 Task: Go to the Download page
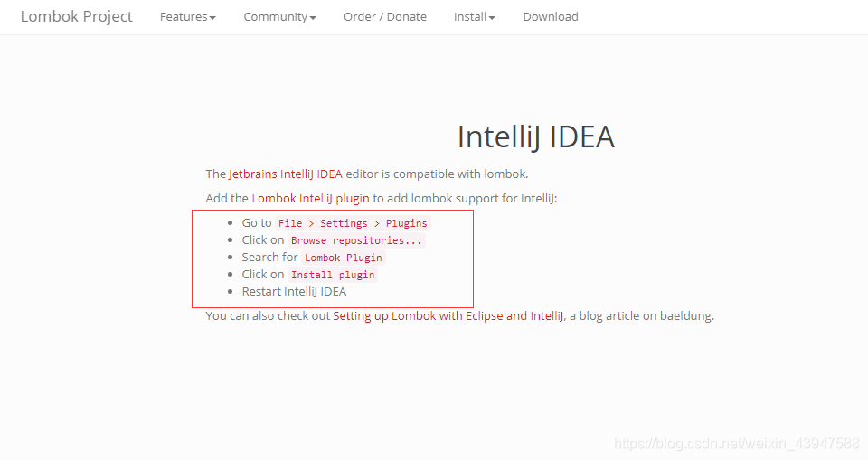tap(551, 17)
